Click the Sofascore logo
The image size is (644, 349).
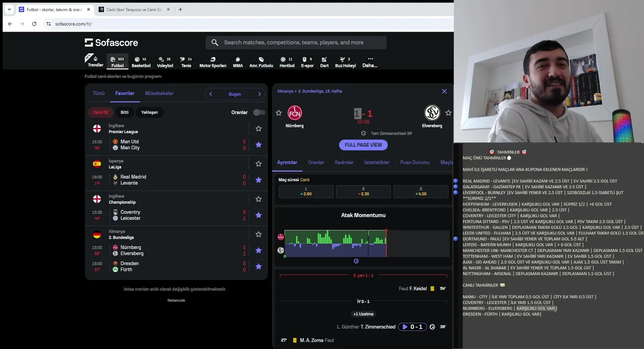[111, 43]
